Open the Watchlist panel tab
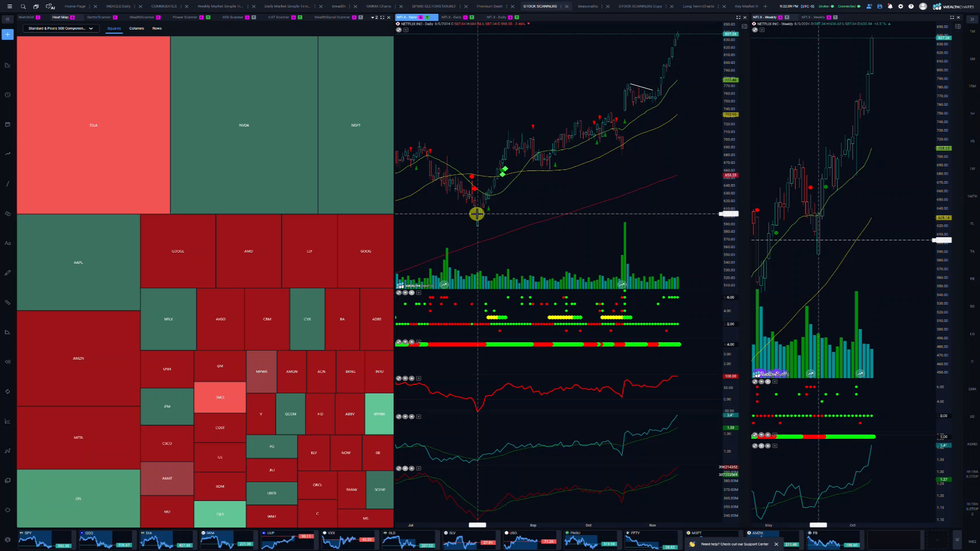Screen dimensions: 980x551 click(x=26, y=17)
